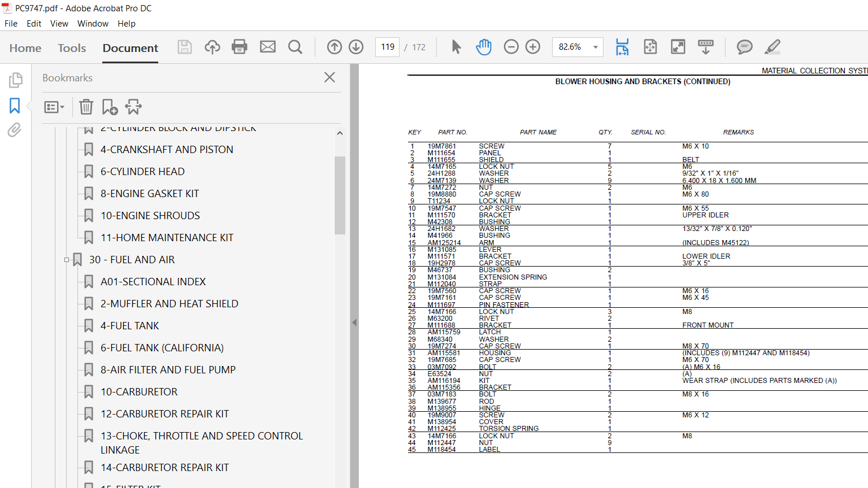This screenshot has height=488, width=868.
Task: Send file by email envelope icon
Action: tap(268, 47)
